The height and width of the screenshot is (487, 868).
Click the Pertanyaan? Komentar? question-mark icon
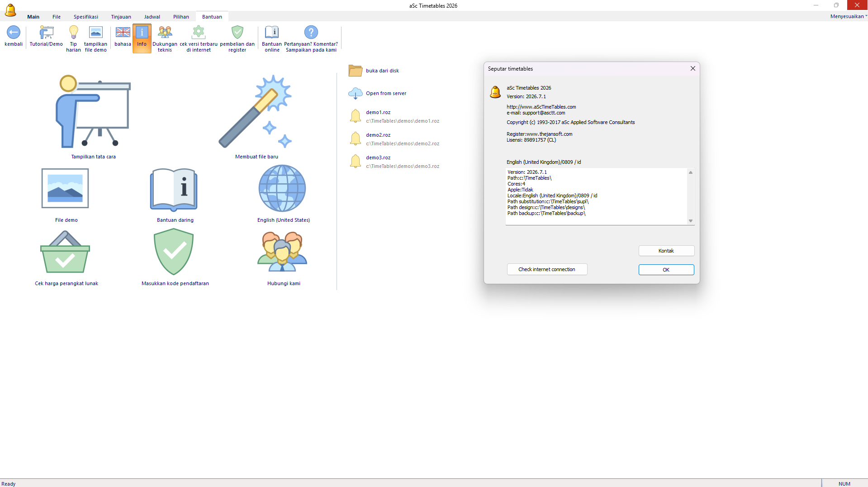click(311, 32)
